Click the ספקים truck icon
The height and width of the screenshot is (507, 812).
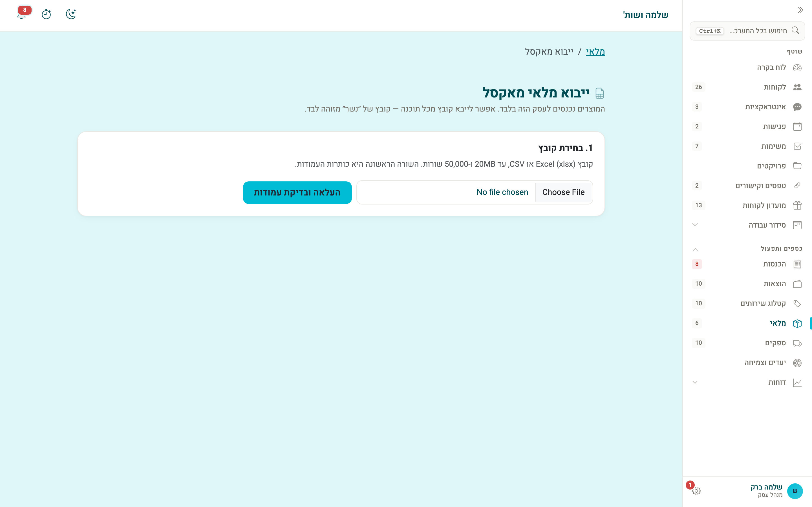(797, 343)
